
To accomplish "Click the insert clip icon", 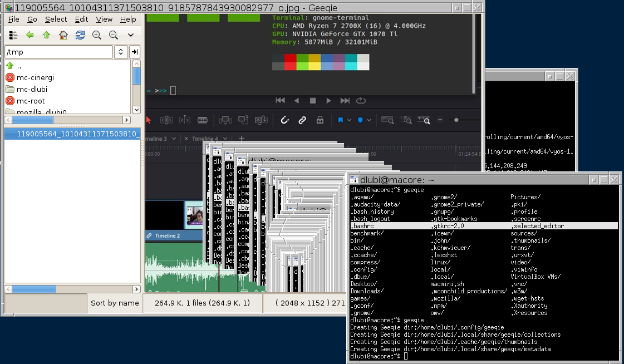I will (225, 120).
